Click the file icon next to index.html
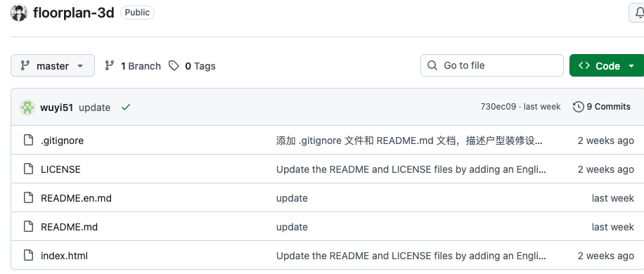This screenshot has width=644, height=274. click(28, 255)
